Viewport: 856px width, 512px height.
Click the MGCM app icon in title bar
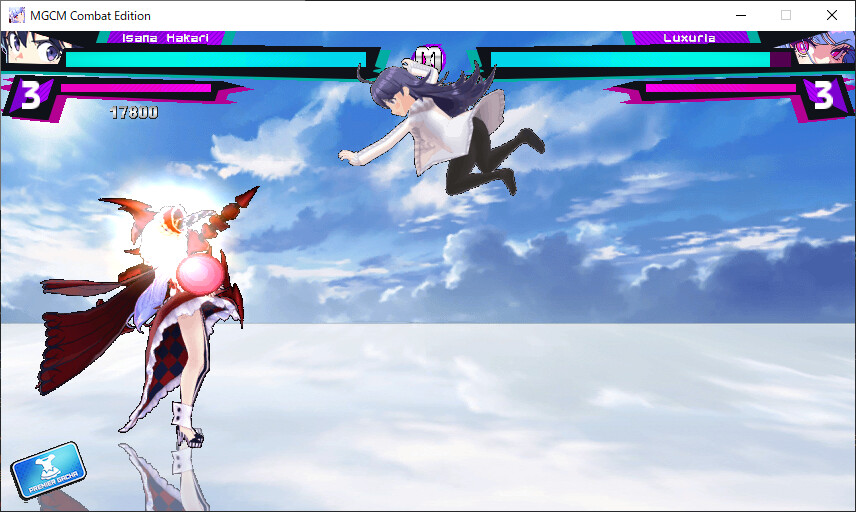pos(16,15)
